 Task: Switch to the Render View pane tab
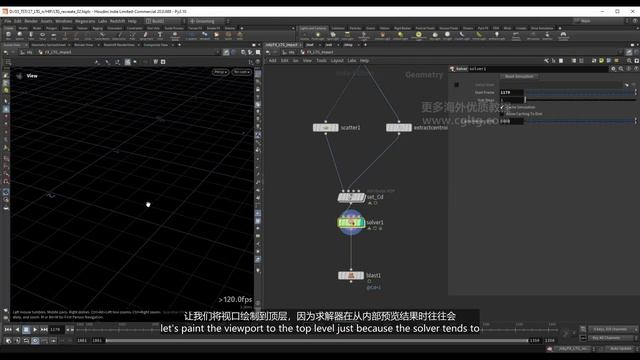84,44
